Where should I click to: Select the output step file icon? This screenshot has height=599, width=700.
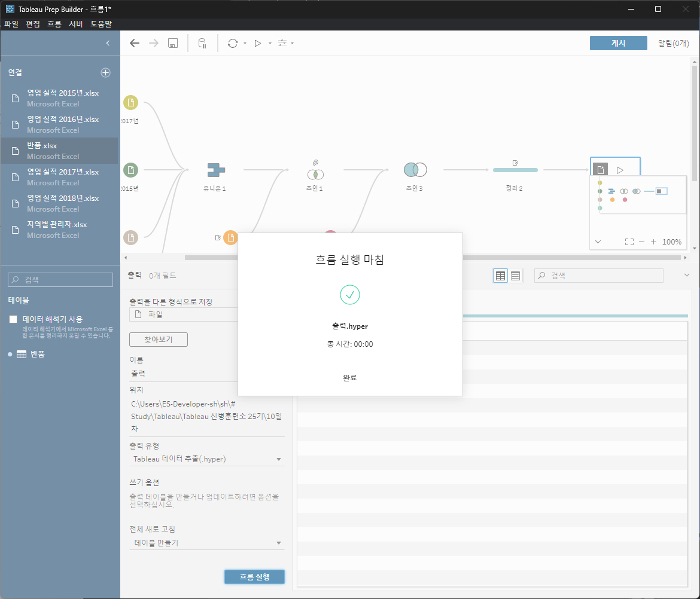tap(601, 170)
